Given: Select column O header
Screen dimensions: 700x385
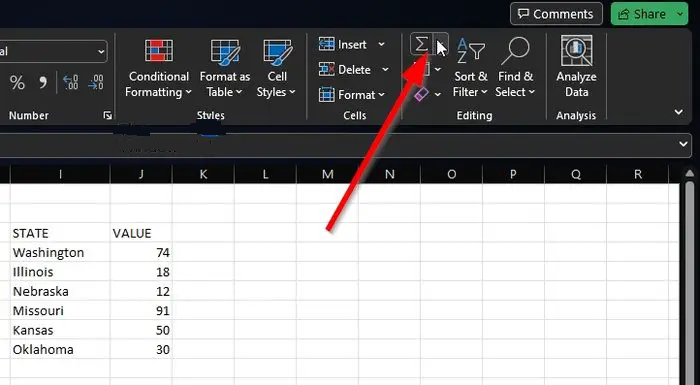Looking at the screenshot, I should pos(451,174).
